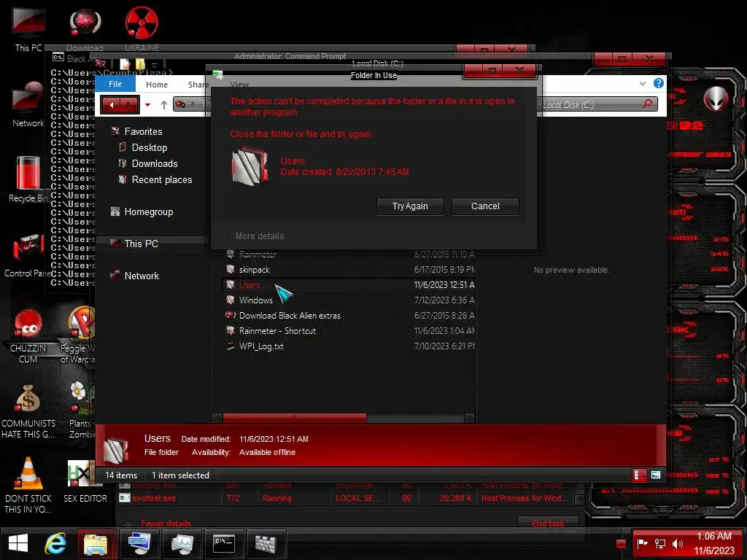Open Task Manager monitor taskbar icon

(x=182, y=542)
